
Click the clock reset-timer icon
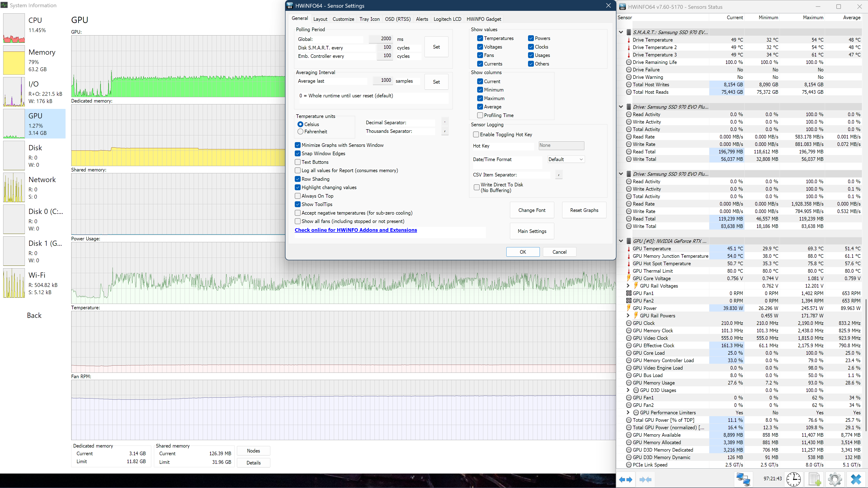click(794, 479)
